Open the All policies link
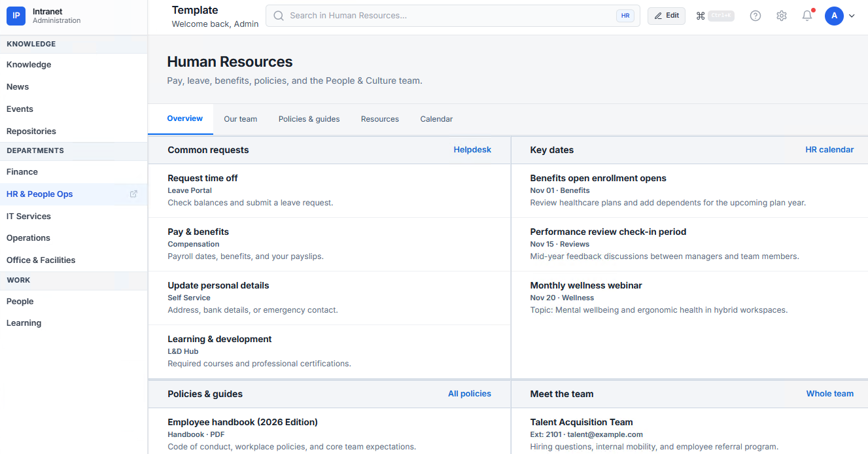868x454 pixels. click(x=470, y=394)
